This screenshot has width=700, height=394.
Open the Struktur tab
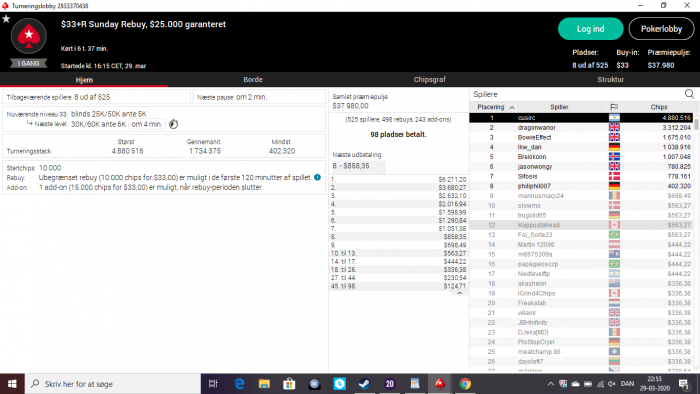pyautogui.click(x=610, y=79)
